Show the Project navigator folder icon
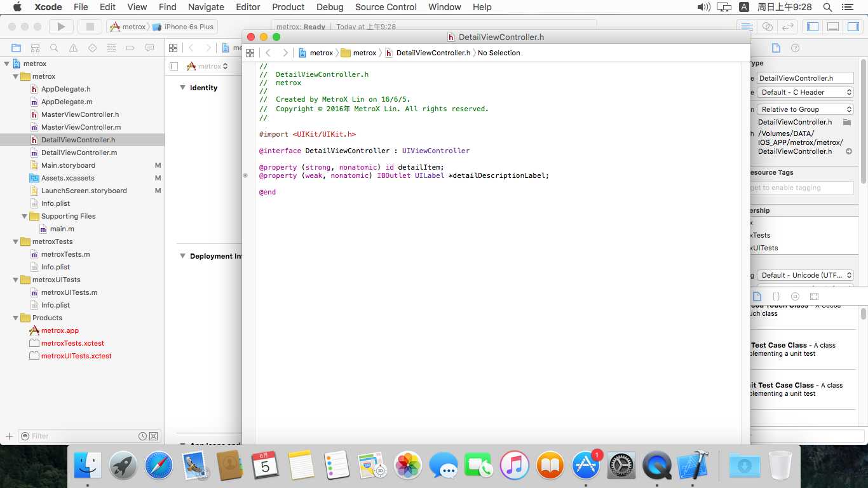868x488 pixels. [x=16, y=48]
